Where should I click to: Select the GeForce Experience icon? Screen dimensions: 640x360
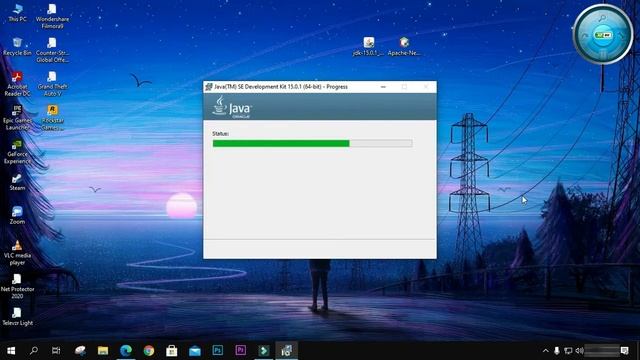[x=17, y=151]
